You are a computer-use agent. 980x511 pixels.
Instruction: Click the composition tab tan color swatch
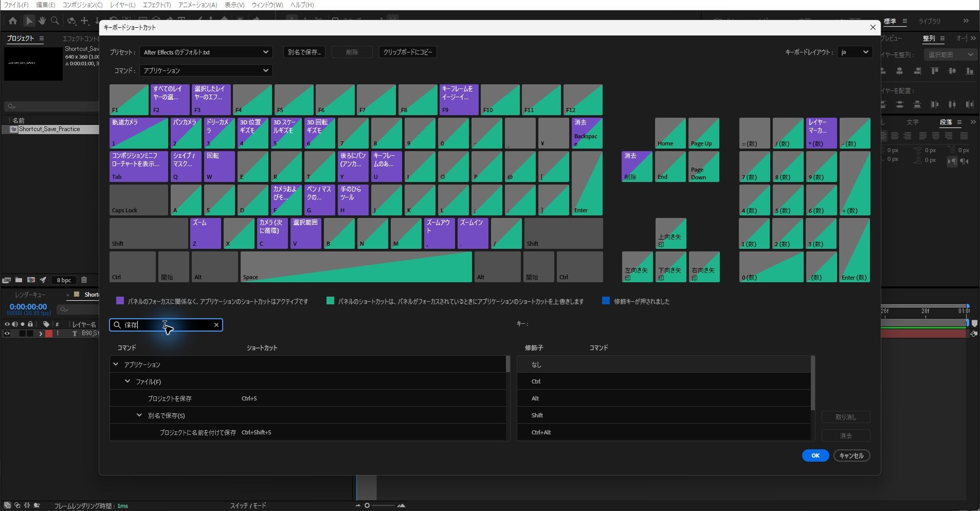(77, 295)
